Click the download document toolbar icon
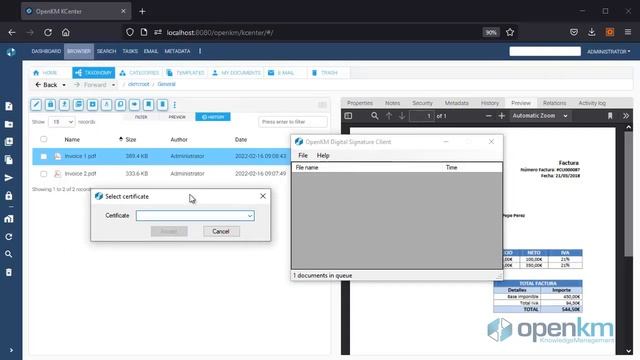This screenshot has width=640, height=360. tap(64, 104)
